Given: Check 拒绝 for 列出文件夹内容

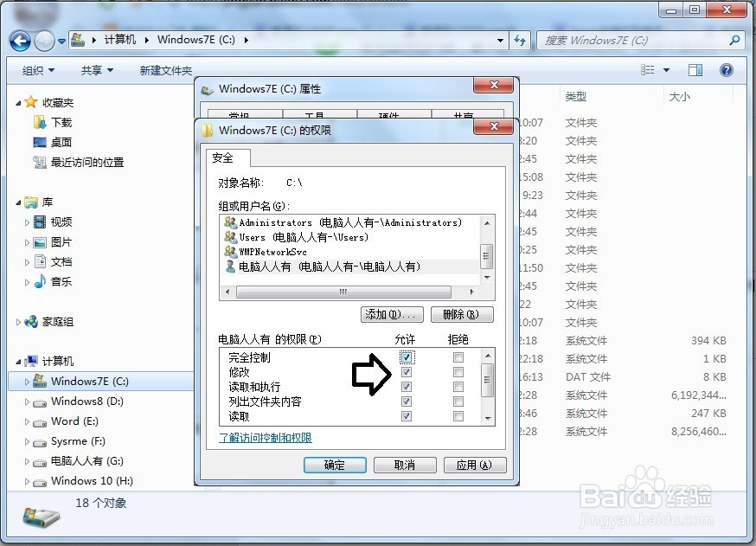Looking at the screenshot, I should tap(458, 401).
